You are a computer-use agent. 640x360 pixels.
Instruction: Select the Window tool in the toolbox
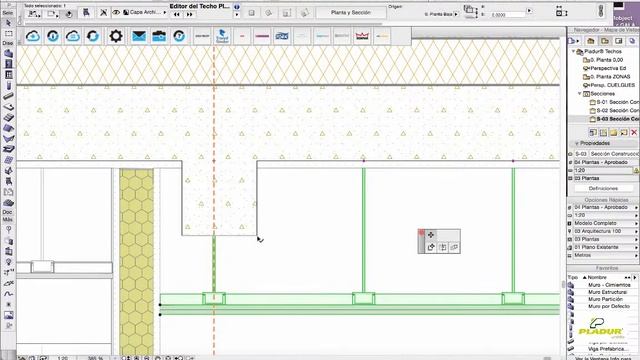coord(8,75)
